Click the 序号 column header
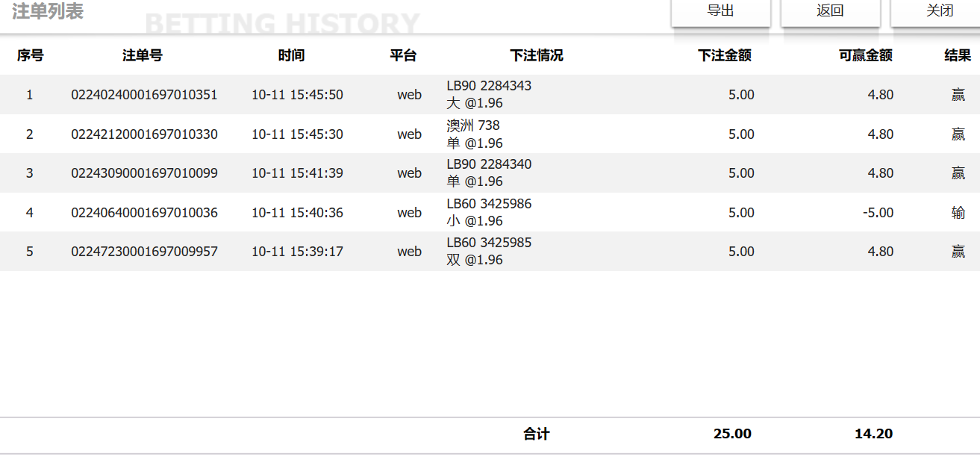The image size is (980, 460). (30, 55)
